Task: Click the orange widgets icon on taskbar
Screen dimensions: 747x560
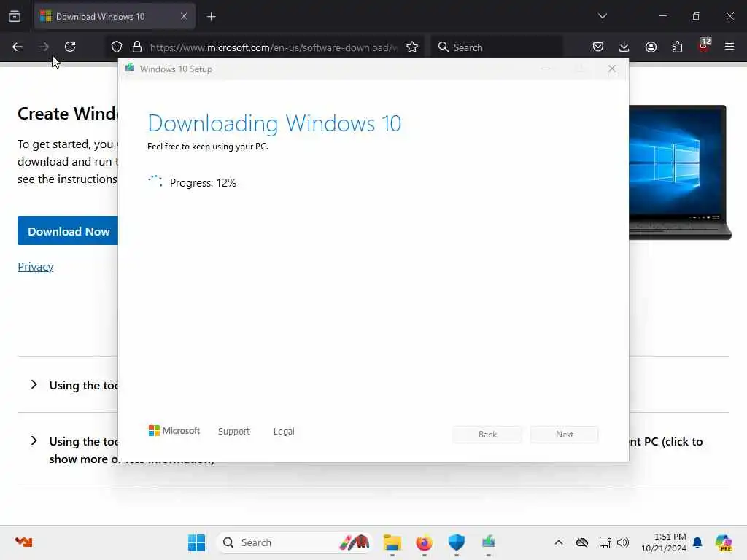Action: pos(23,542)
